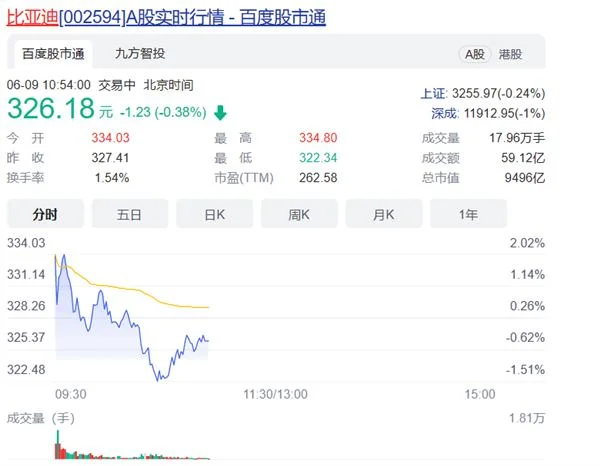
Task: Click the 325.37 price axis label
Action: tap(26, 337)
